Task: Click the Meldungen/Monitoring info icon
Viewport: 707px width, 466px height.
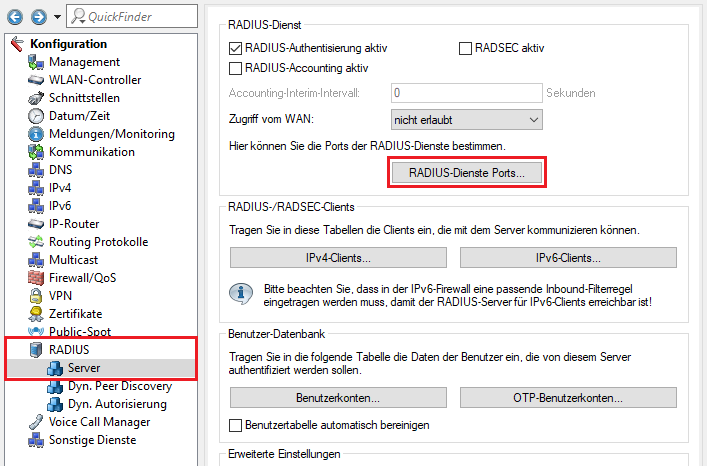Action: [36, 134]
